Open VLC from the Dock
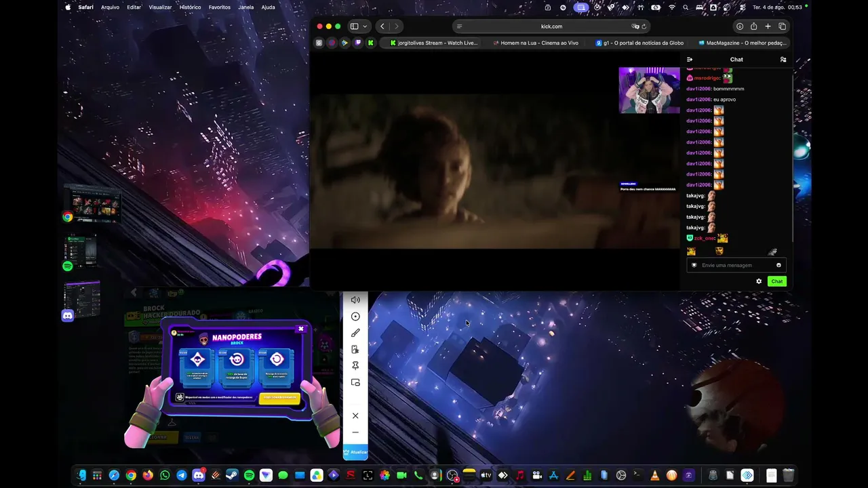The height and width of the screenshot is (488, 868). point(654,475)
